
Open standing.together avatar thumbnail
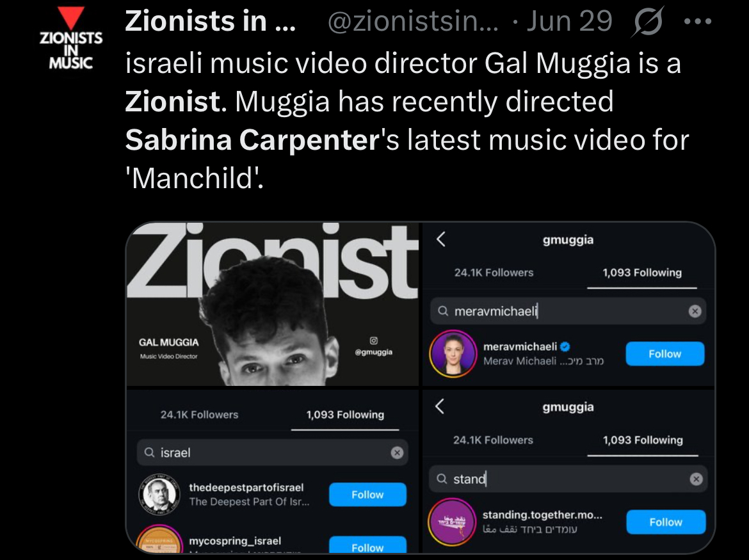pyautogui.click(x=451, y=522)
